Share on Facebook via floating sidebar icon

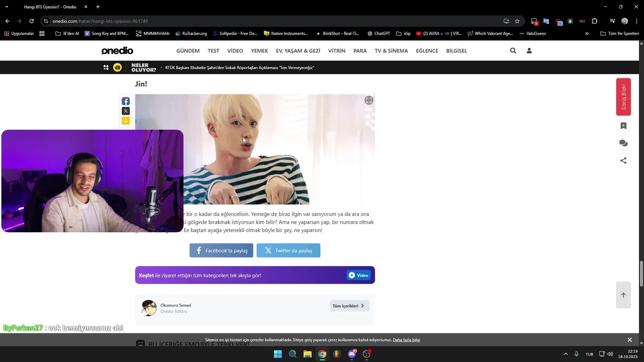point(126,101)
